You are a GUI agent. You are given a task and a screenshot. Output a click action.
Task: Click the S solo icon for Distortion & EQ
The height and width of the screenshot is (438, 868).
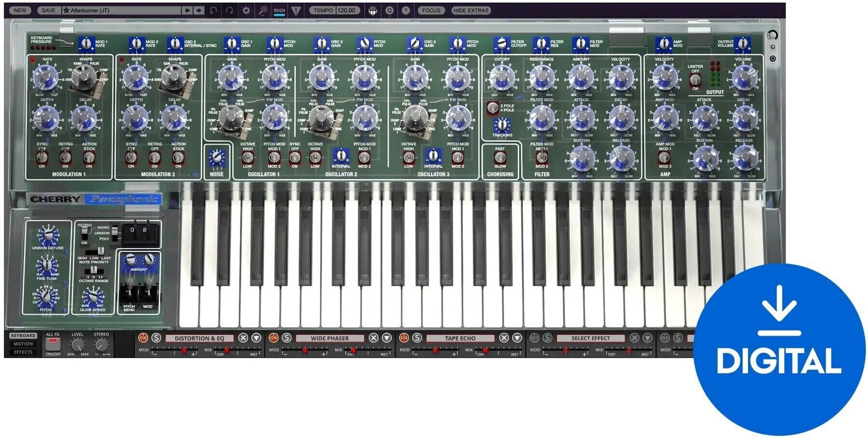(x=156, y=338)
